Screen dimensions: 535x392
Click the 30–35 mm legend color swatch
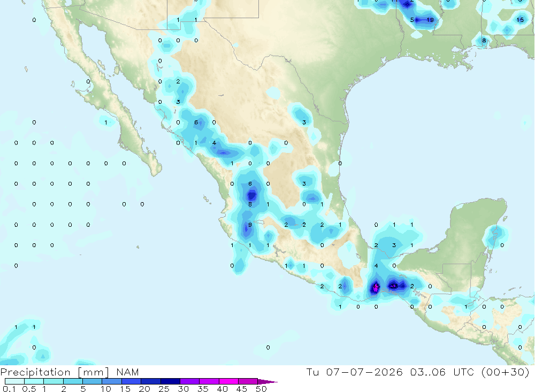click(x=190, y=381)
